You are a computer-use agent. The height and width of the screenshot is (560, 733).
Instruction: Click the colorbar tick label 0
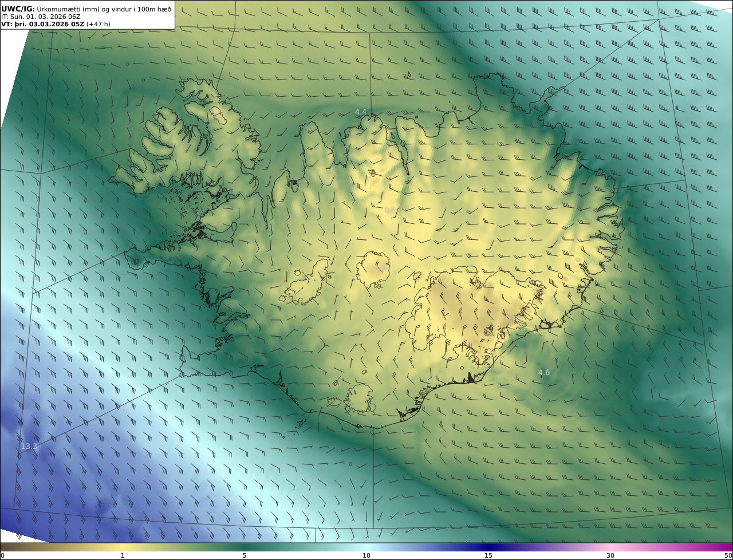coord(2,555)
